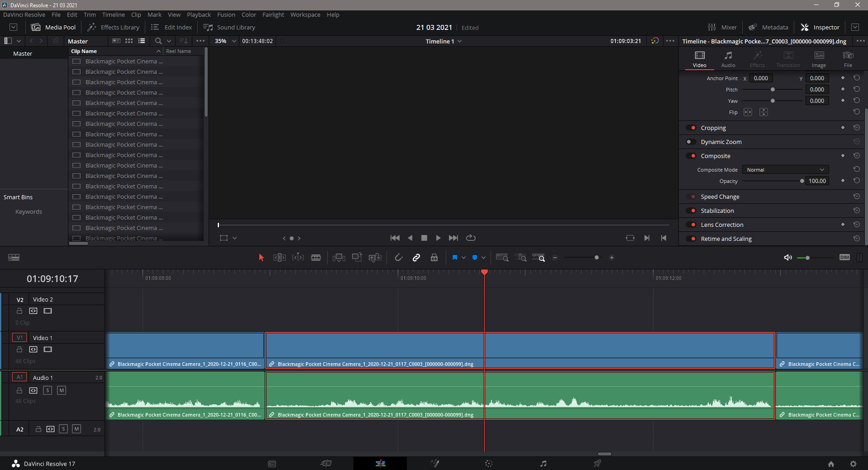Toggle loop playback icon
This screenshot has height=470, width=868.
click(471, 238)
